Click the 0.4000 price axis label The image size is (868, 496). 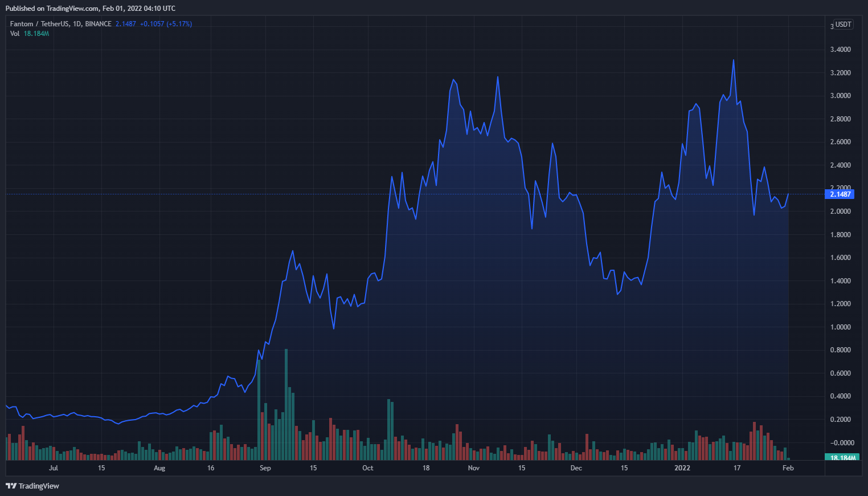click(x=841, y=396)
